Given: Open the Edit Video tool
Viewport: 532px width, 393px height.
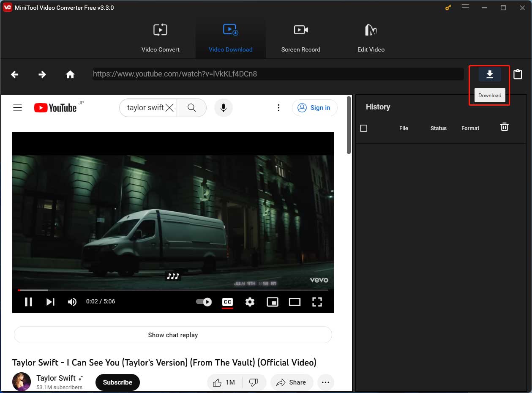Looking at the screenshot, I should (371, 38).
